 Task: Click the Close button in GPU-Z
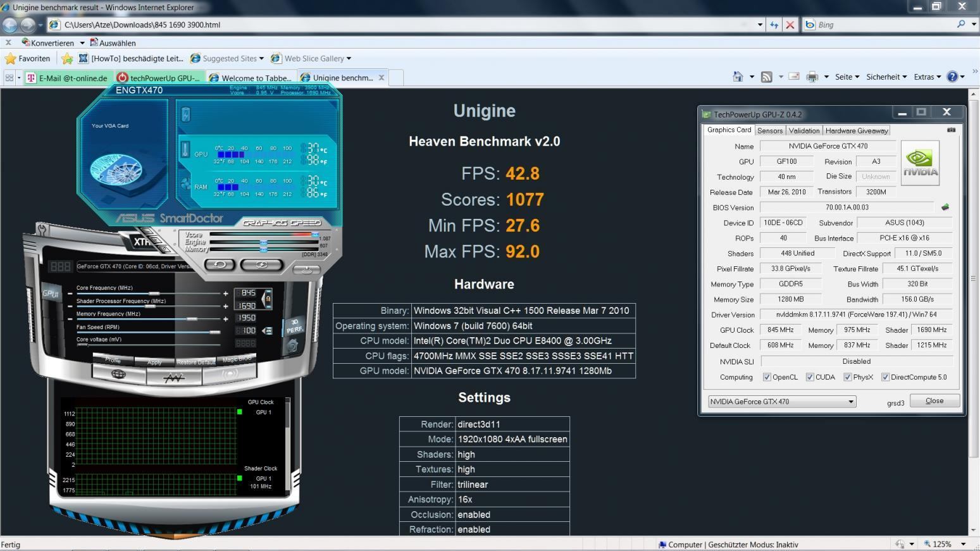(x=934, y=401)
